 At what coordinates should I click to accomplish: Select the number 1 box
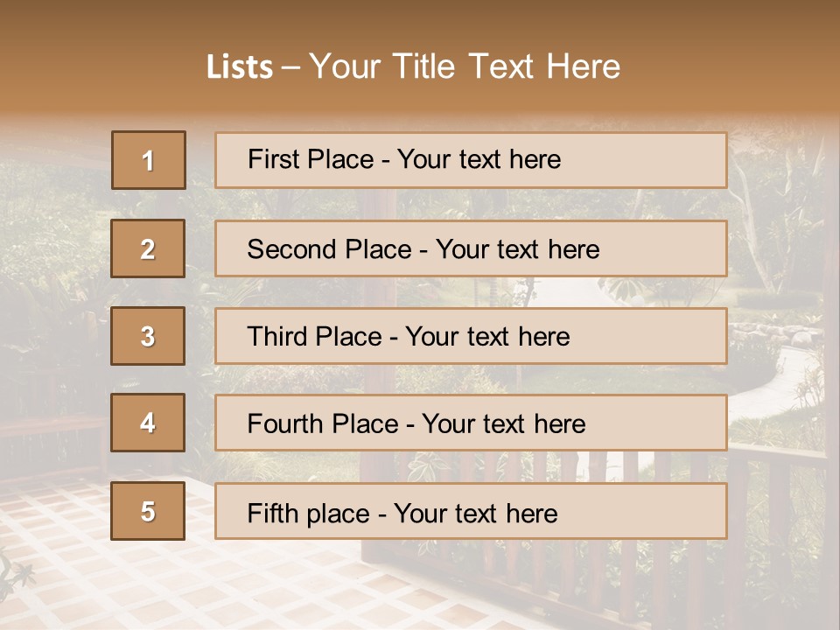(148, 160)
